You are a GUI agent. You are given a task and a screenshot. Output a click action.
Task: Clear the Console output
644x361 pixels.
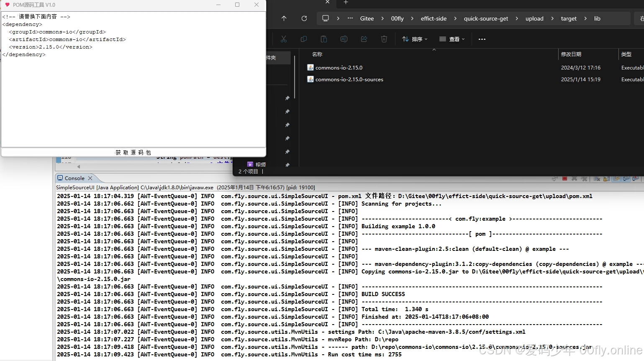597,178
